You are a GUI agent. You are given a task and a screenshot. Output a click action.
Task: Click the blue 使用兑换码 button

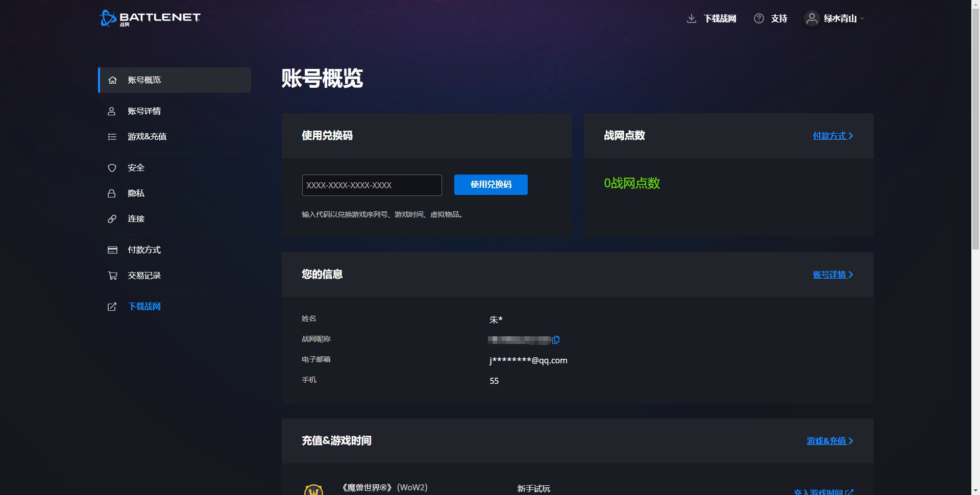pos(491,185)
